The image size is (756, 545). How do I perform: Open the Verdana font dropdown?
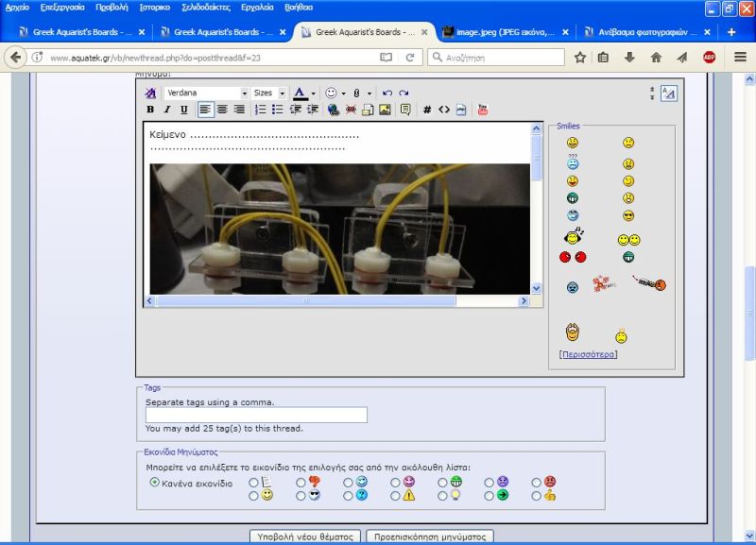point(244,94)
